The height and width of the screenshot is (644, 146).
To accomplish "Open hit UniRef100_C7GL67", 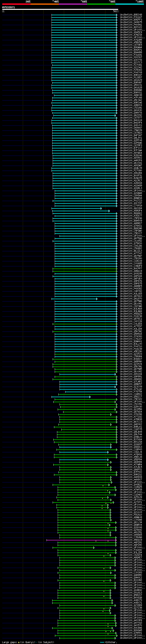I will 131,339.
